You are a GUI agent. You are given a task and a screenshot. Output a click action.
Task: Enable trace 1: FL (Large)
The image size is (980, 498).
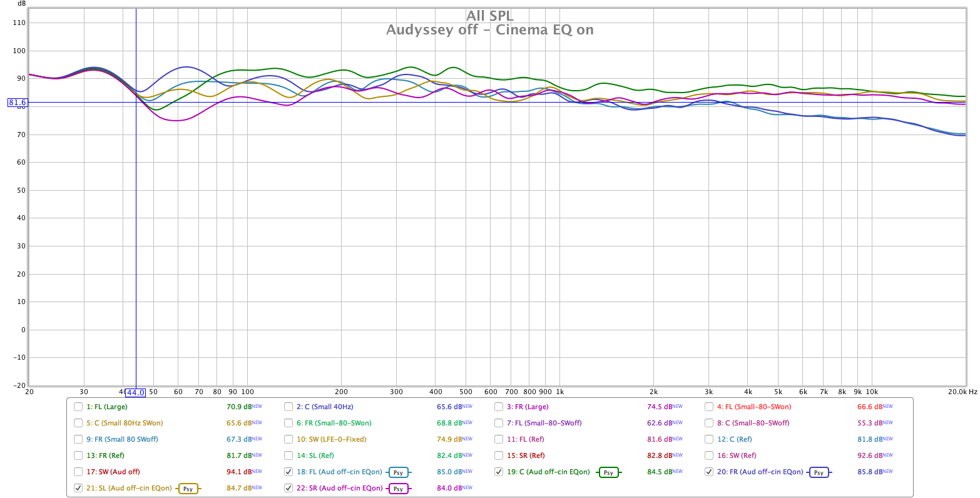click(x=78, y=407)
